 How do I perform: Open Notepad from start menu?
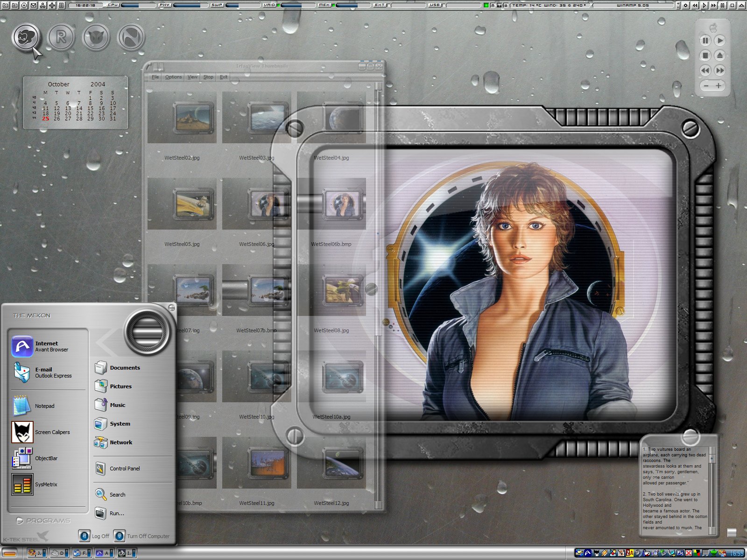click(48, 406)
